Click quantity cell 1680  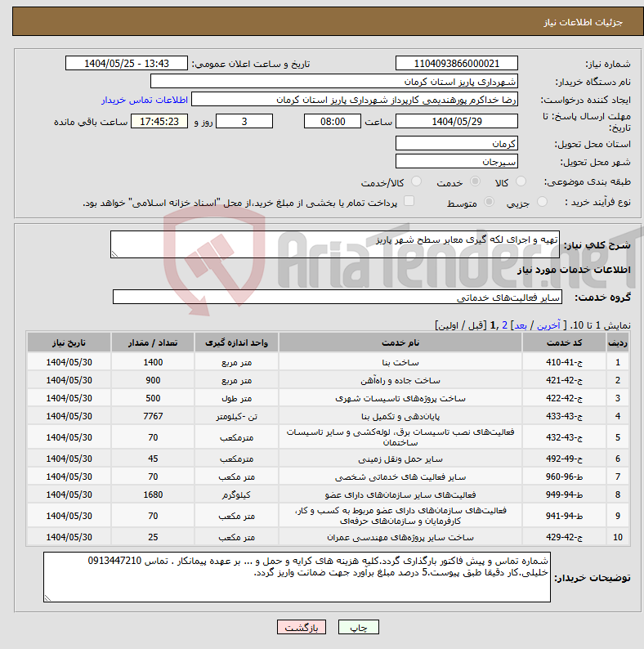coord(153,495)
